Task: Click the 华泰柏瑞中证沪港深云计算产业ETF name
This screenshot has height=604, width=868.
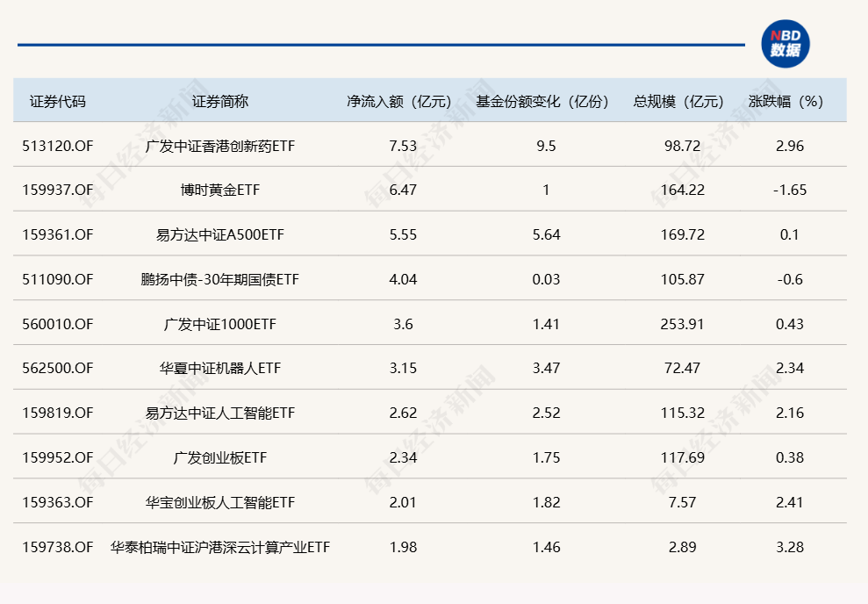Action: click(220, 547)
